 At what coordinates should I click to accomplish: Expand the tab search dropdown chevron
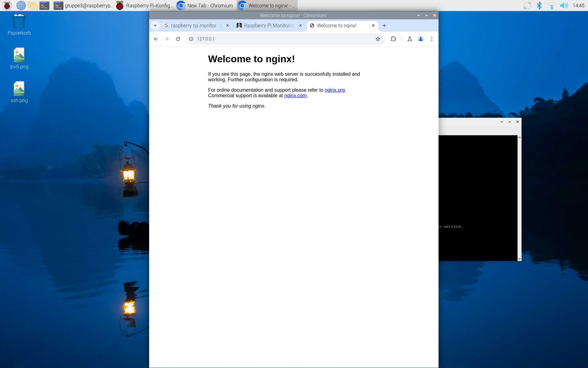coord(155,25)
